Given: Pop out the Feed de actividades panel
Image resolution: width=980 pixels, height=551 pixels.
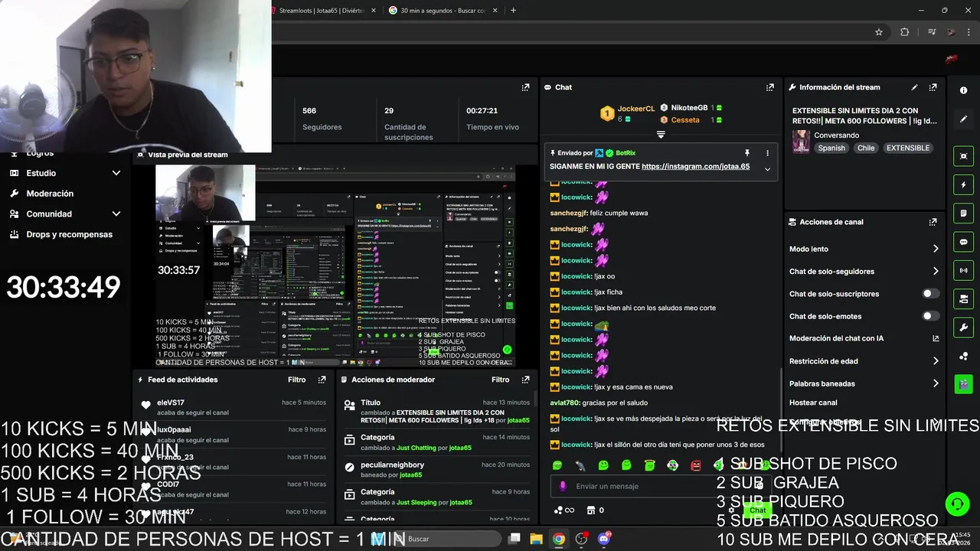Looking at the screenshot, I should [x=322, y=380].
